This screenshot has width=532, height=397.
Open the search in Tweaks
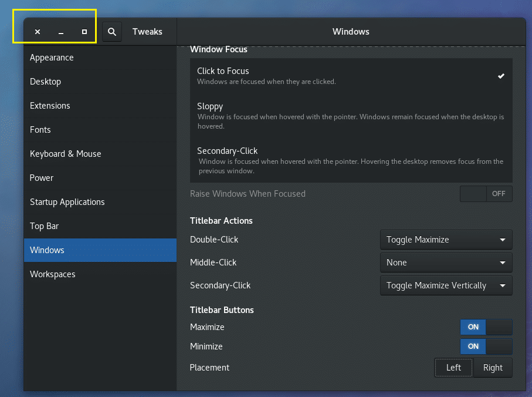[x=111, y=32]
